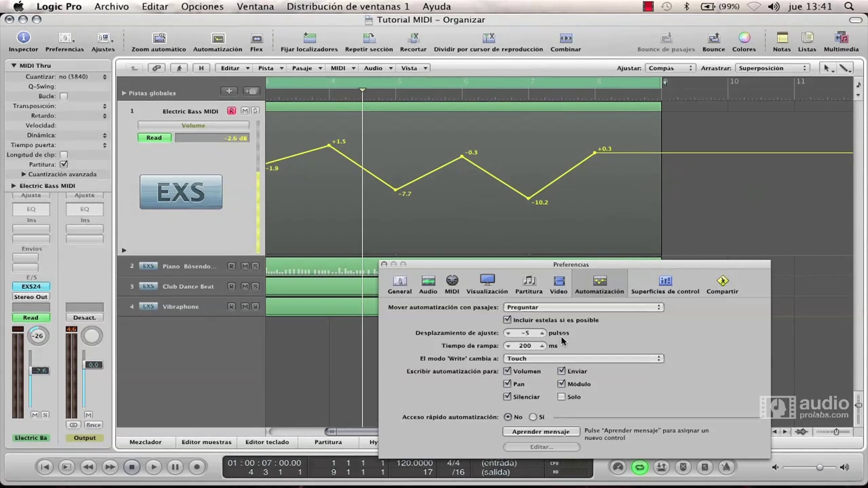Toggle cycle mode button in transport
Image resolution: width=868 pixels, height=488 pixels.
click(x=639, y=467)
